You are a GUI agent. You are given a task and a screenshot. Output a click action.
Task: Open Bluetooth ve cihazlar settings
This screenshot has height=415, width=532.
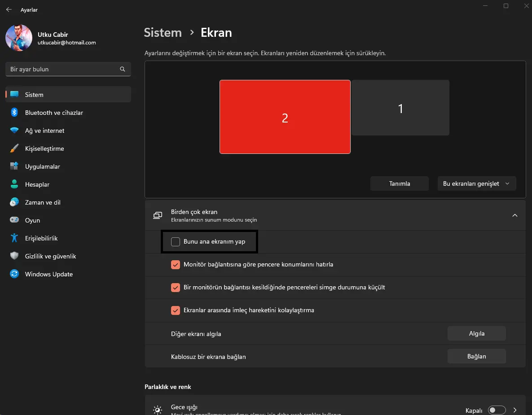coord(68,113)
